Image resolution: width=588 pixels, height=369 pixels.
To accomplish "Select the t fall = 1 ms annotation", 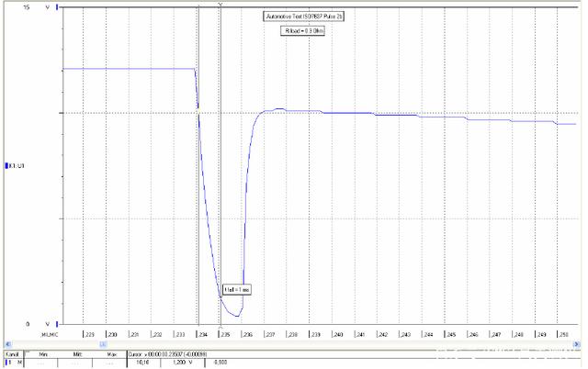I will pos(237,289).
